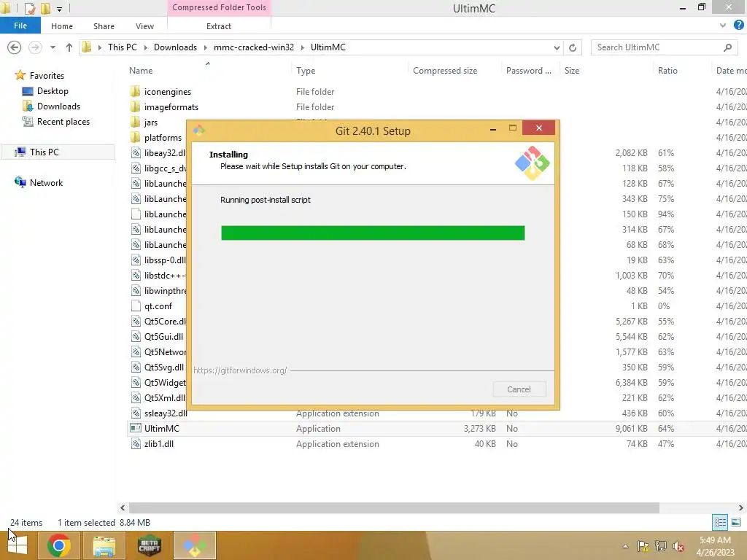Screen dimensions: 747x560
Task: Sort by Compressed size column header
Action: [x=444, y=71]
